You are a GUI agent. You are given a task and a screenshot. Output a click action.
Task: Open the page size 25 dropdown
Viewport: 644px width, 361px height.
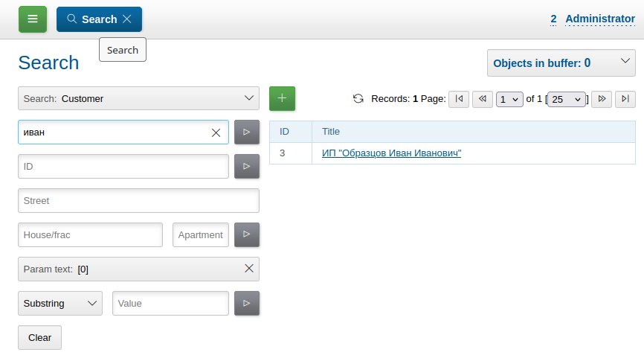tap(567, 99)
